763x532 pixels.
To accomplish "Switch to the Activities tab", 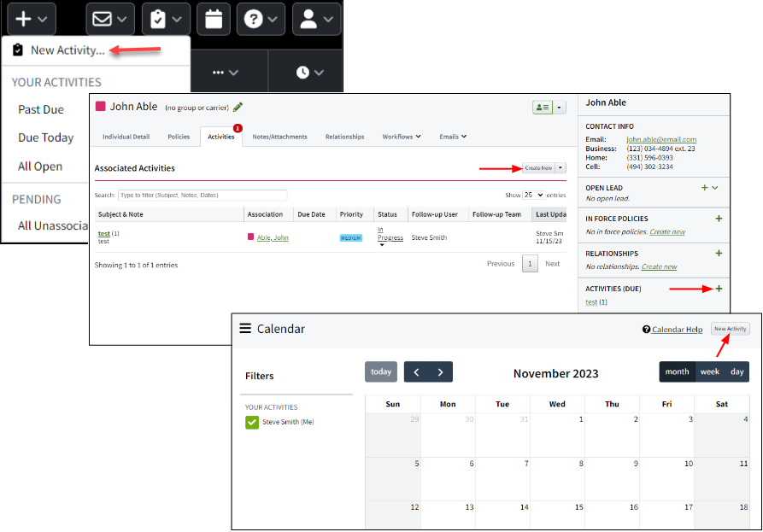I will (221, 137).
